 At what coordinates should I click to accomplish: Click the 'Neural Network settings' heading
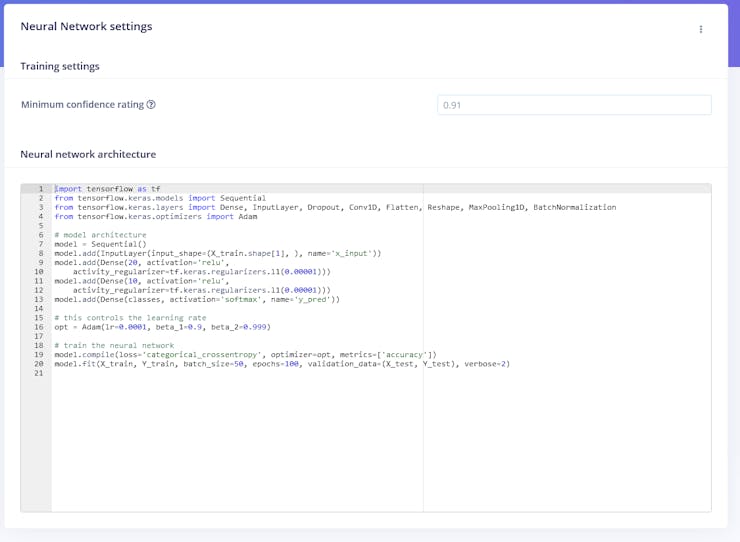86,27
